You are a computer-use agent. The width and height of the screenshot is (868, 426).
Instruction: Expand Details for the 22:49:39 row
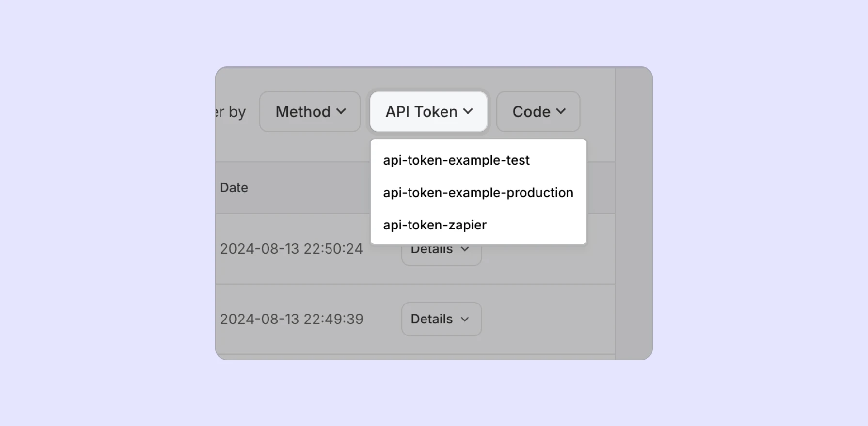441,319
